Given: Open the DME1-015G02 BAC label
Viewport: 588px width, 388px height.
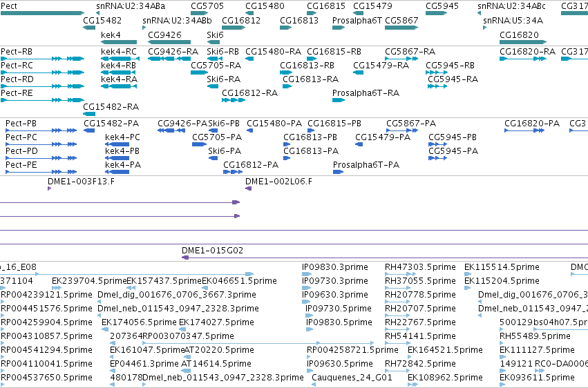Looking at the screenshot, I should pyautogui.click(x=212, y=251).
